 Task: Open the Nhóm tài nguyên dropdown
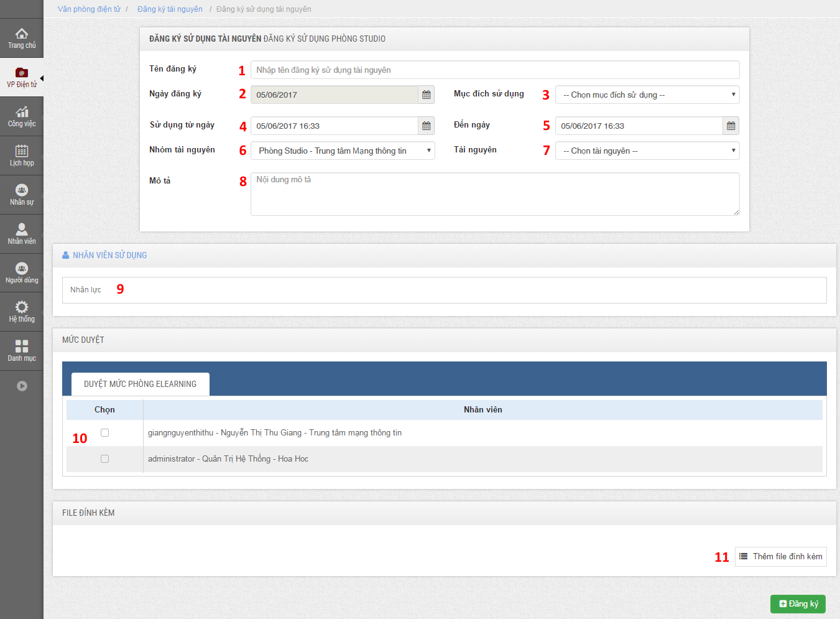342,151
